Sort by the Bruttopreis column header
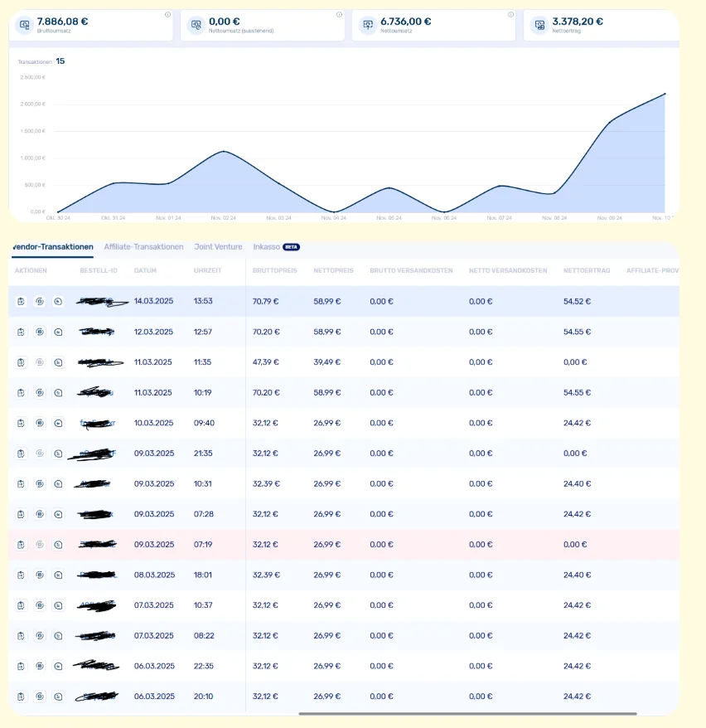Viewport: 706px width, 728px height. (274, 270)
